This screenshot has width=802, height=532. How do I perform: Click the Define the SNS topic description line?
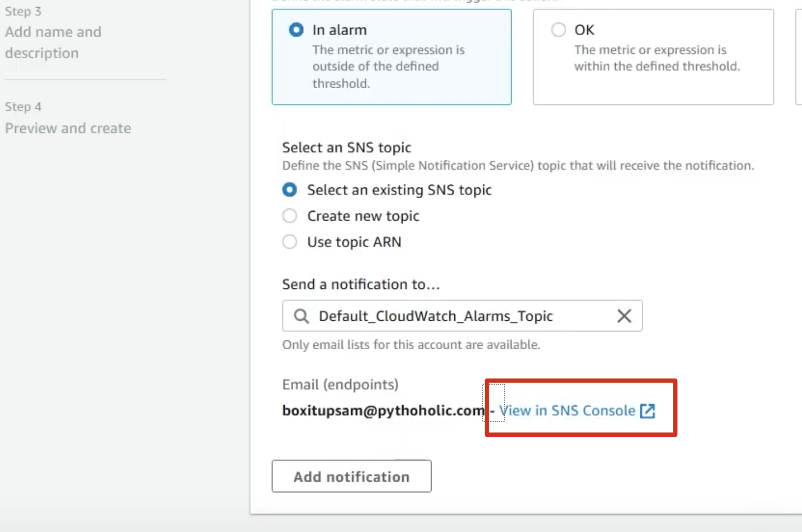tap(518, 165)
